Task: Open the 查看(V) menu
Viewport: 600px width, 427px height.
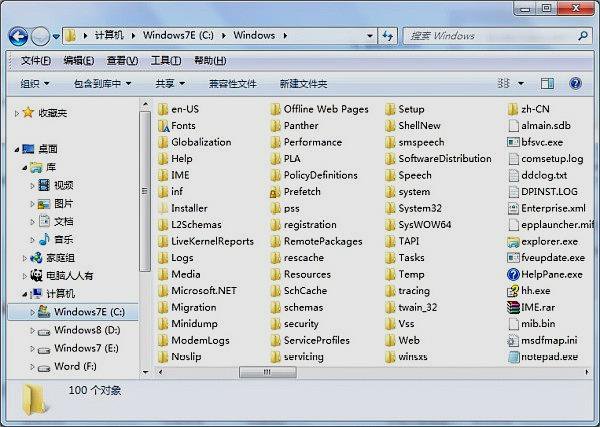Action: 122,60
